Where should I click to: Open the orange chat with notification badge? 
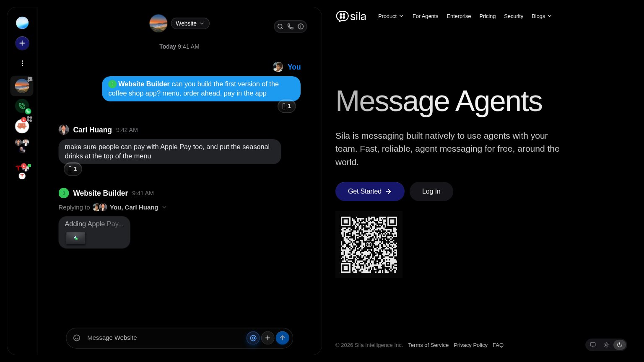[22, 126]
